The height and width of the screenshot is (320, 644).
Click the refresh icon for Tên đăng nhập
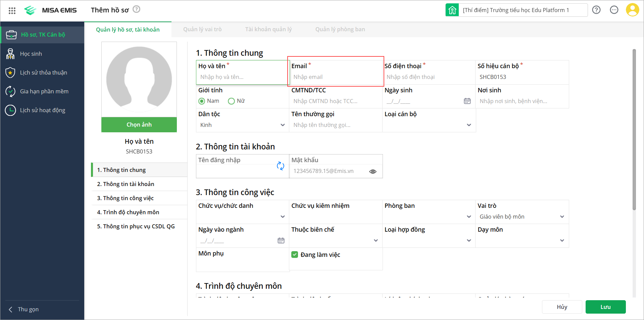click(281, 166)
